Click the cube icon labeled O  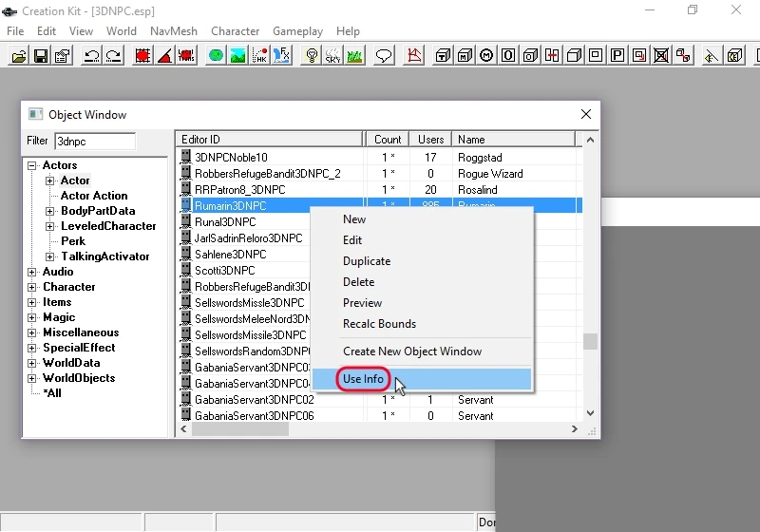(530, 56)
